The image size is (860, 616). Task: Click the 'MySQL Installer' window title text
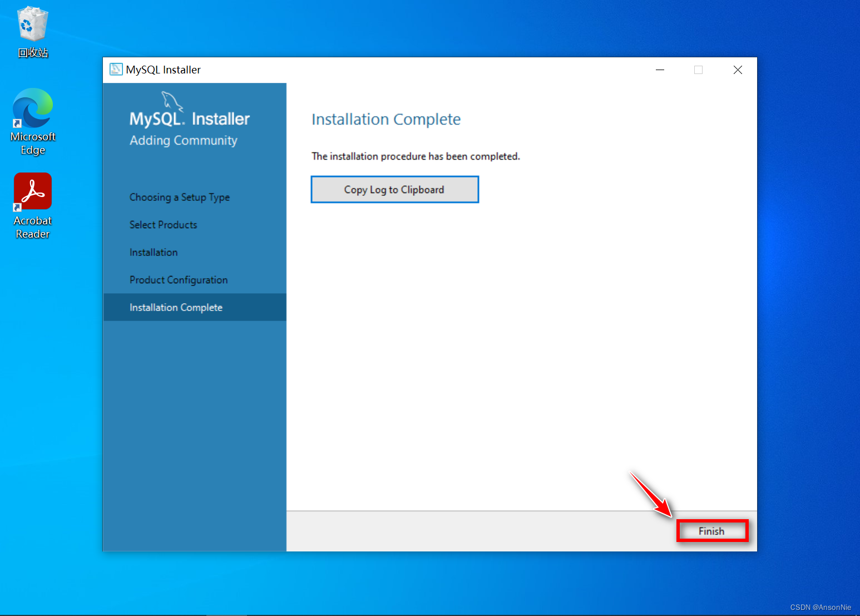163,70
